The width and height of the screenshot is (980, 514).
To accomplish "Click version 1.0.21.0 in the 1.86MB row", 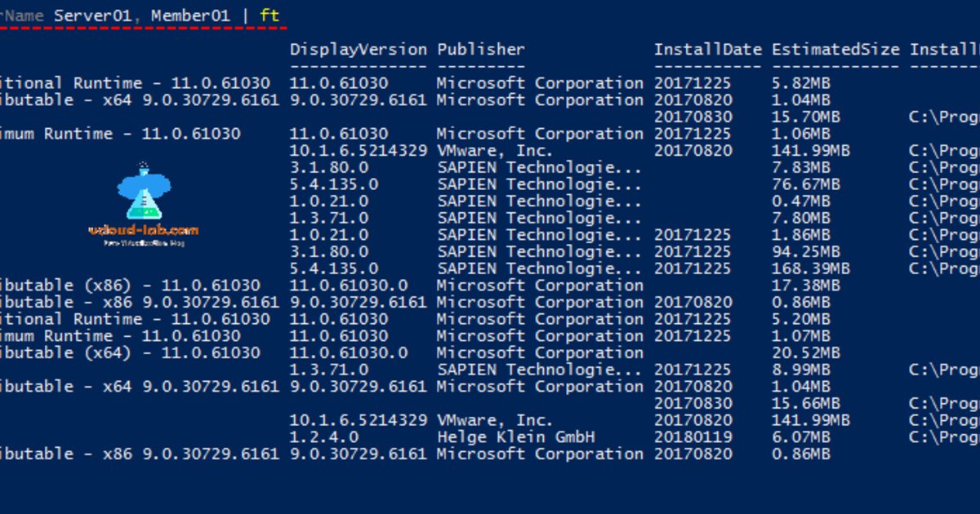I will (329, 235).
